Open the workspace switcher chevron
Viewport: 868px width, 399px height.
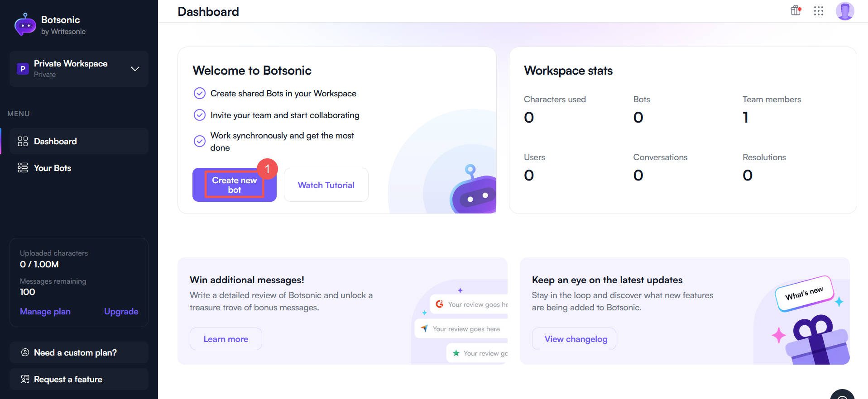coord(134,69)
